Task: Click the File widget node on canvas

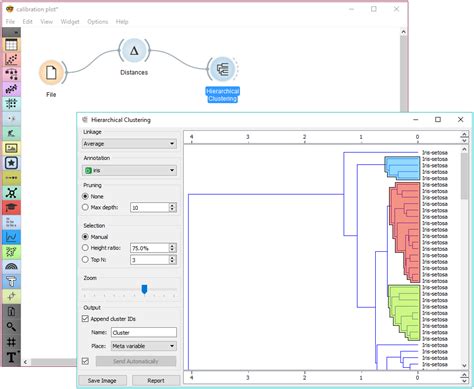Action: coord(51,73)
